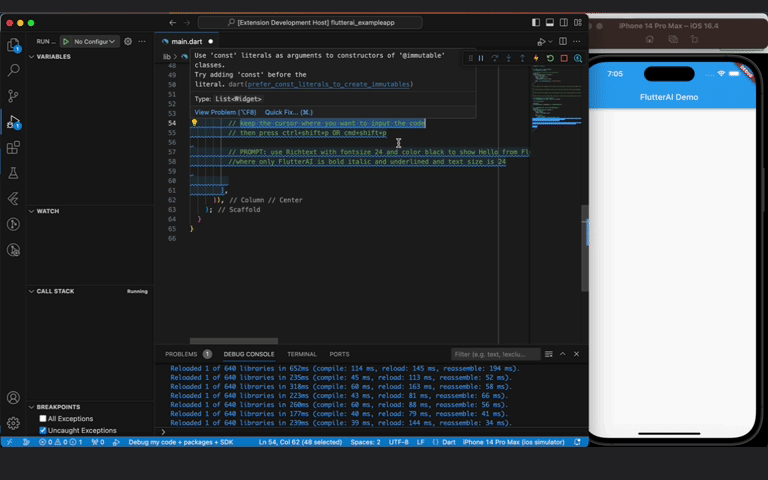Screen dimensions: 768x480
Task: Click Debug my code + packages + SDK
Action: (181, 442)
